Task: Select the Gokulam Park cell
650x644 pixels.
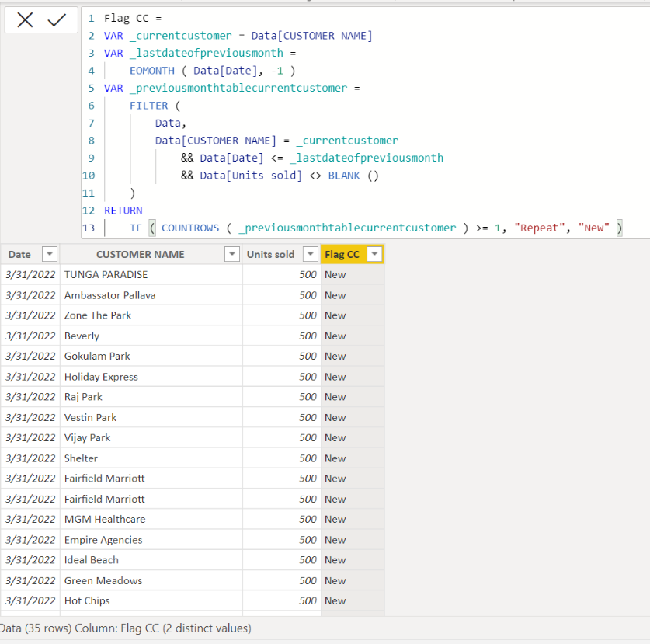Action: pos(151,357)
